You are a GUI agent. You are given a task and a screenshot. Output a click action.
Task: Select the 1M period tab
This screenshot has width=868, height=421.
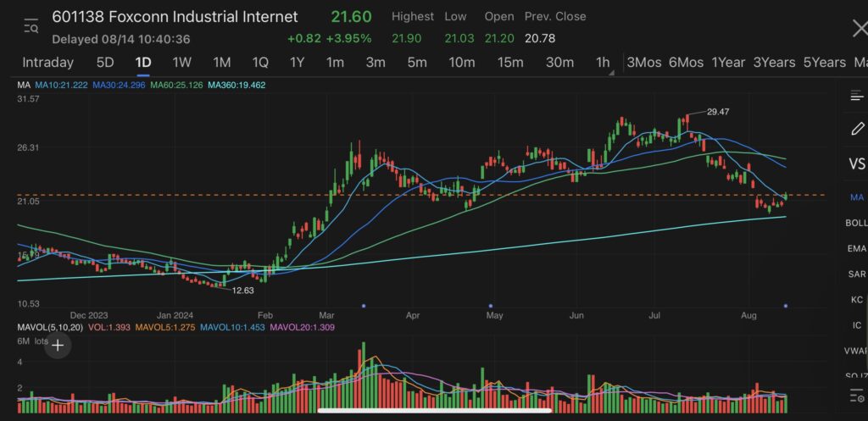coord(222,63)
